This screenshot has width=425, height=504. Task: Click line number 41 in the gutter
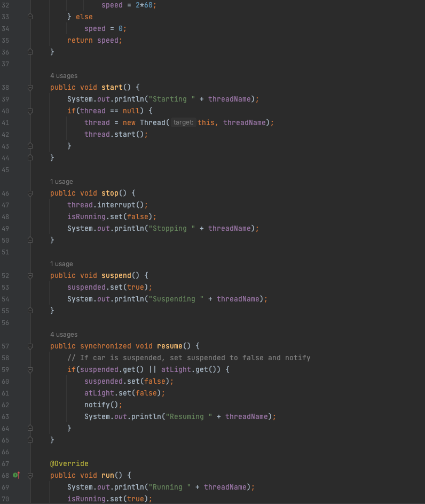tap(5, 122)
